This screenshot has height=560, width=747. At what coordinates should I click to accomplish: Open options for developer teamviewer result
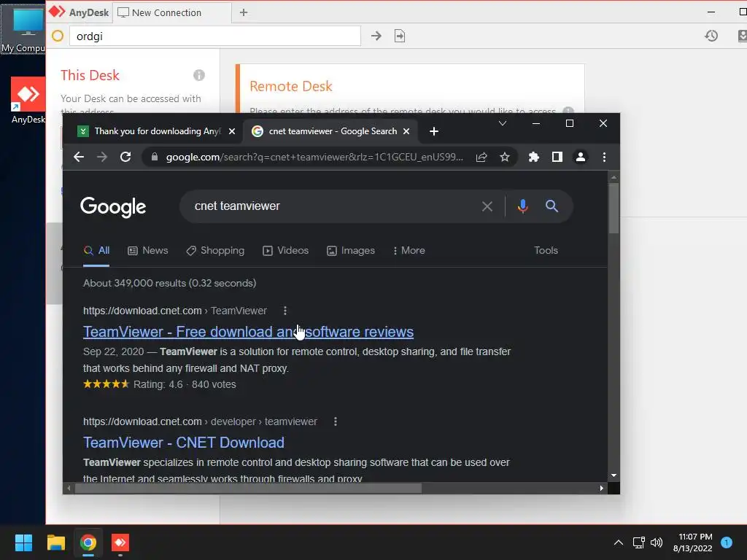tap(336, 422)
